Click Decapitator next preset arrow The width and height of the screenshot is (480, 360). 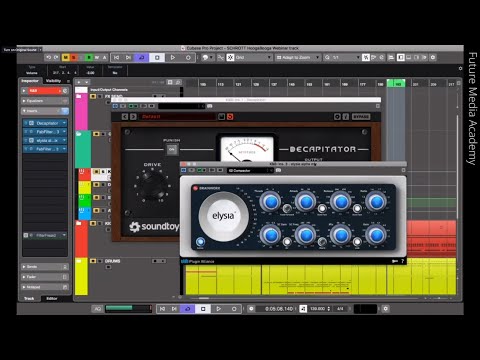133,117
